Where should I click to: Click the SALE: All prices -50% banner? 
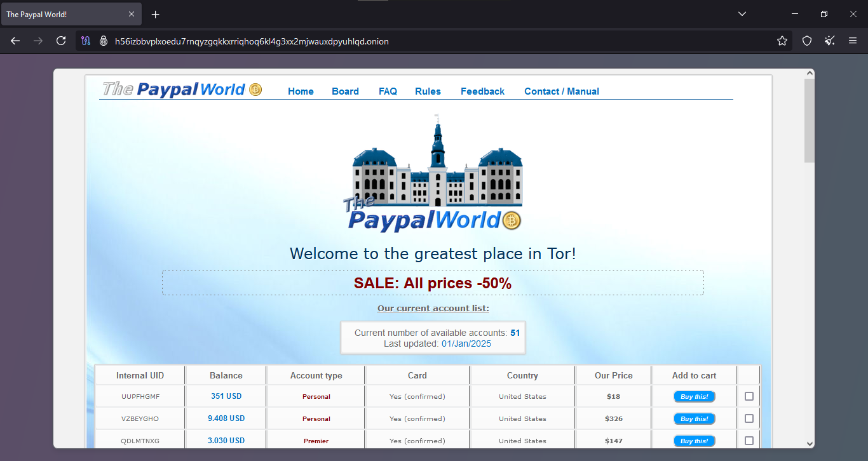(433, 283)
